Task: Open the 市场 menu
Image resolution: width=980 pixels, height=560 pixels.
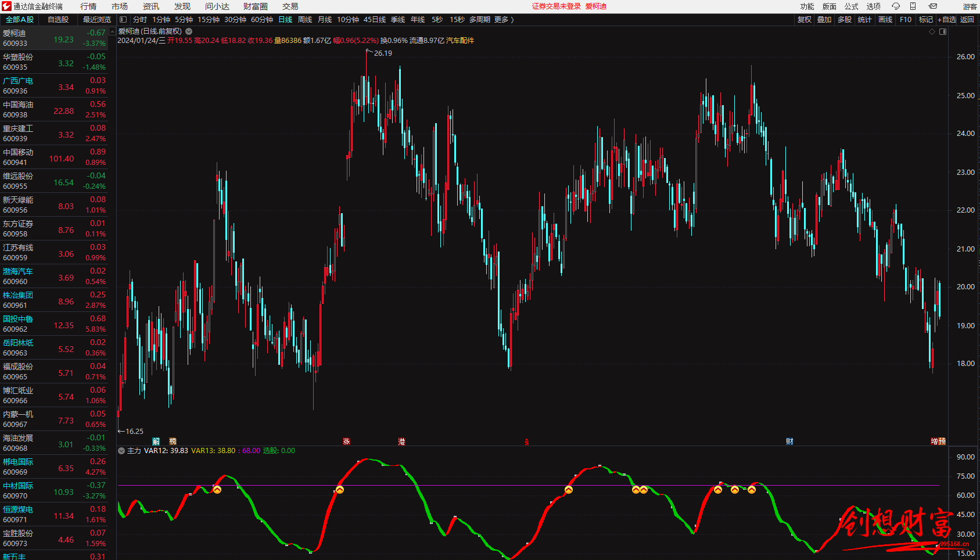Action: coord(120,6)
